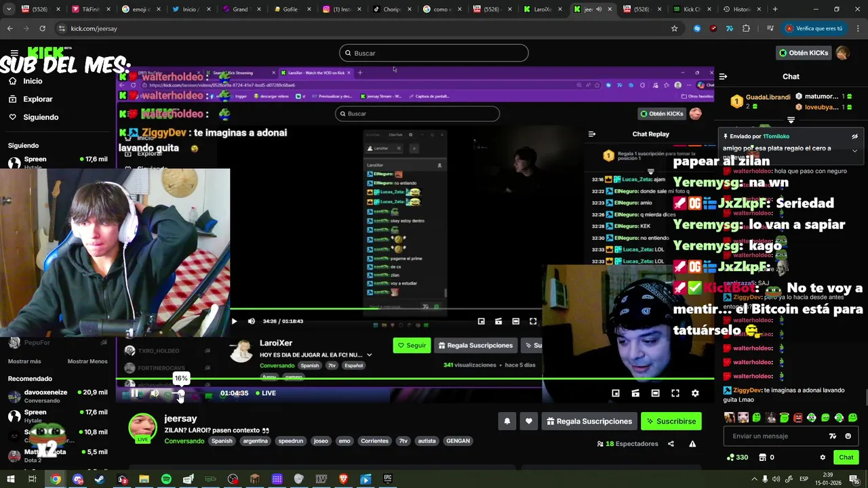Open chat settings gear icon
Screen dimensions: 868x488
coord(823,457)
